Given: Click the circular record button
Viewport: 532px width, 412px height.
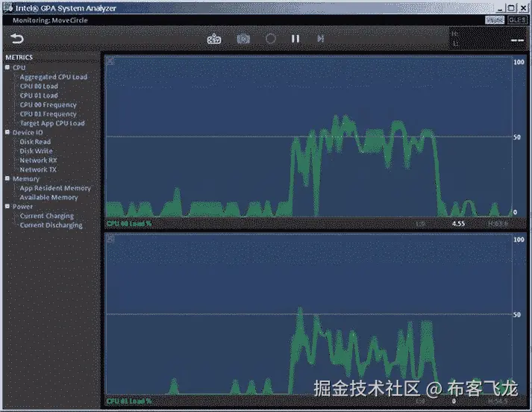Looking at the screenshot, I should 270,39.
